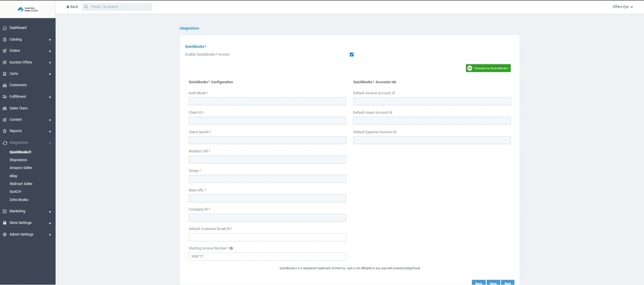Open Walmart Seller integration page
The height and width of the screenshot is (285, 644).
point(21,184)
